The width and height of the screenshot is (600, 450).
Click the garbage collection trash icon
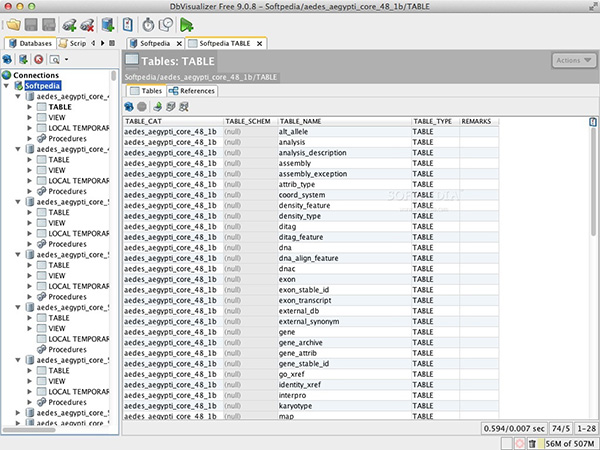pyautogui.click(x=534, y=442)
